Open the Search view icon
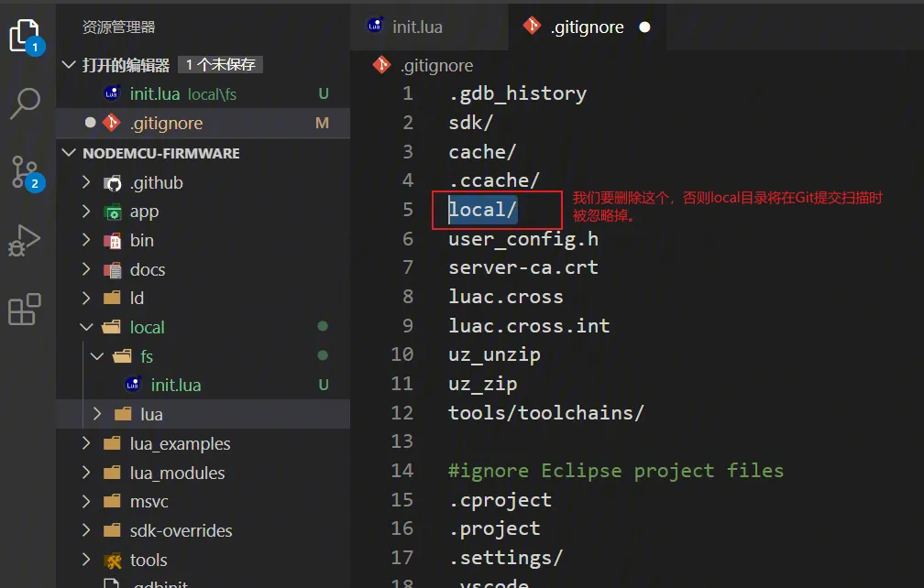The height and width of the screenshot is (588, 924). click(25, 103)
